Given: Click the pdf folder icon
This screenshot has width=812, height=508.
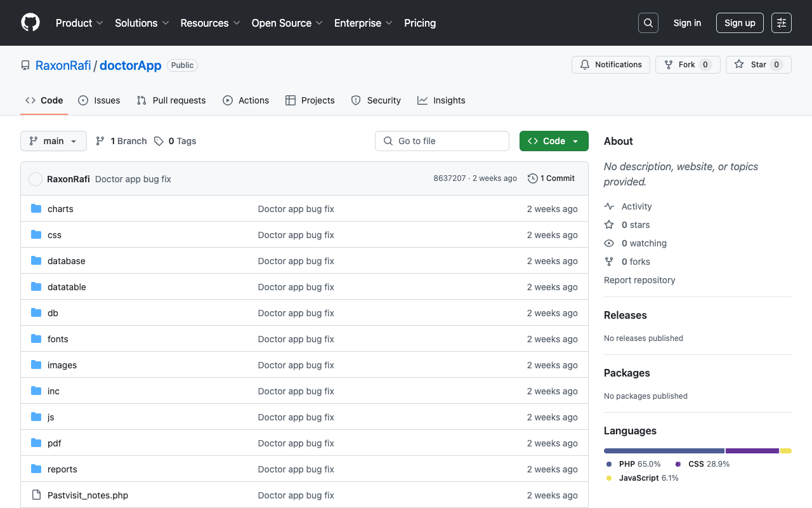Looking at the screenshot, I should pyautogui.click(x=36, y=443).
